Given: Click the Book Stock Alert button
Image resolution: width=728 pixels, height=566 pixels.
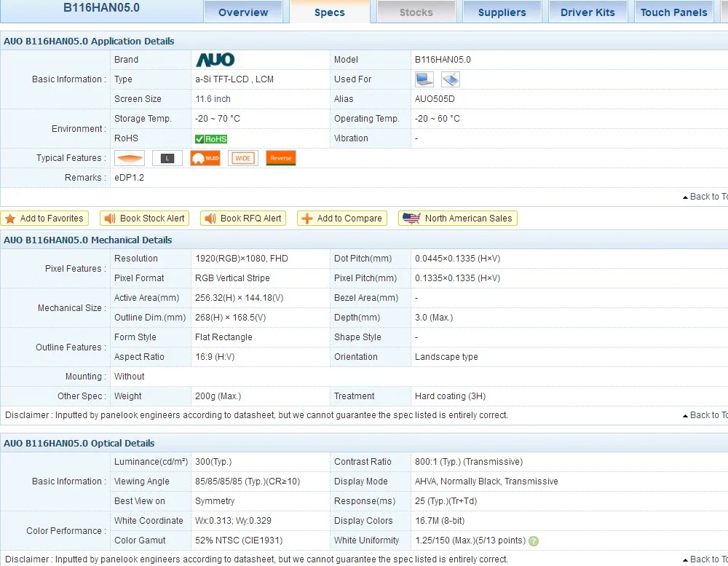Looking at the screenshot, I should [144, 219].
